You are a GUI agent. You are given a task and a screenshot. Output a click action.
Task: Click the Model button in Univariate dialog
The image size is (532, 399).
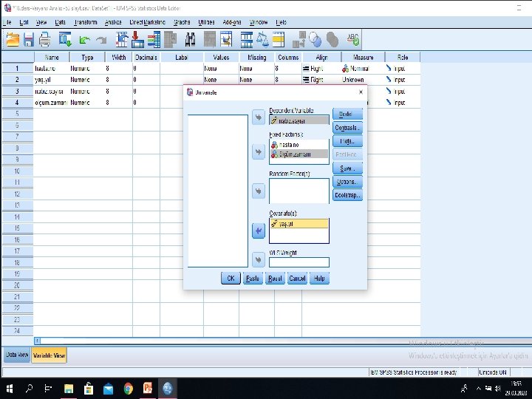click(x=348, y=114)
